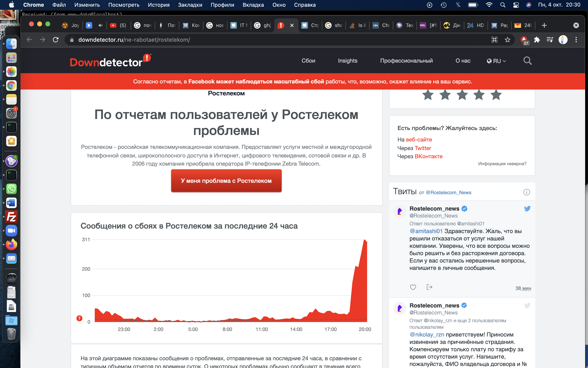
Task: Open the Сбои navigation item
Action: point(308,61)
